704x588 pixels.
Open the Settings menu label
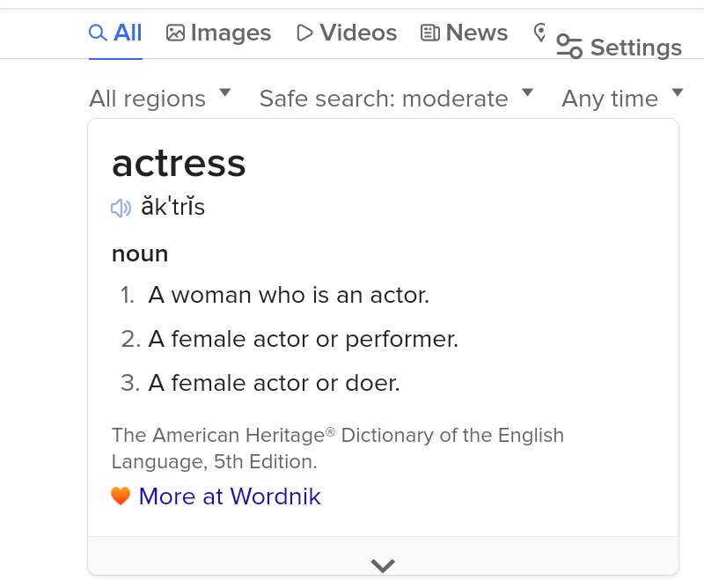coord(635,48)
